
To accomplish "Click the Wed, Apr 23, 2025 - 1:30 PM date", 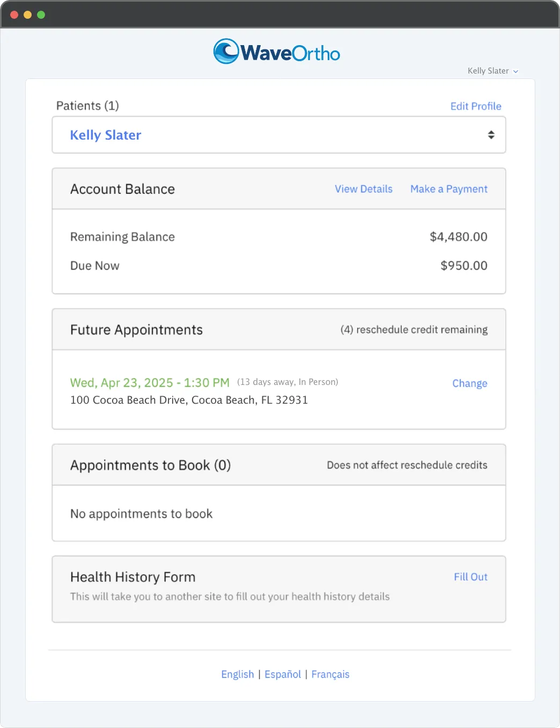I will coord(150,383).
